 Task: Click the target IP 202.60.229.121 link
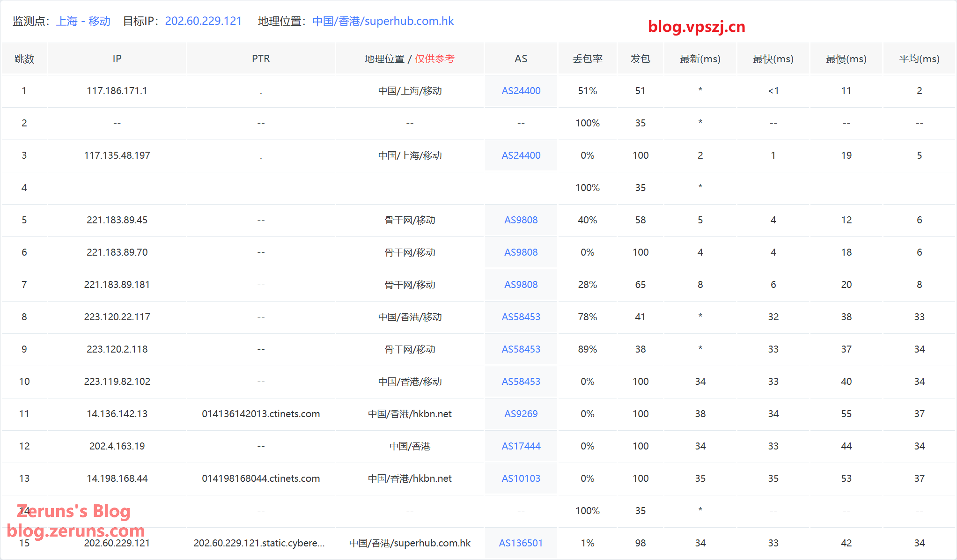click(x=203, y=21)
